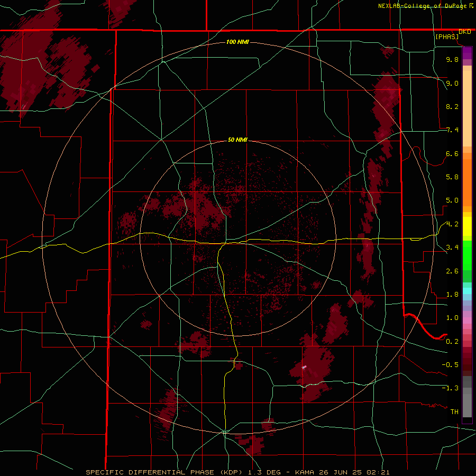
Task: Click the 9.0 scale value
Action: (452, 83)
